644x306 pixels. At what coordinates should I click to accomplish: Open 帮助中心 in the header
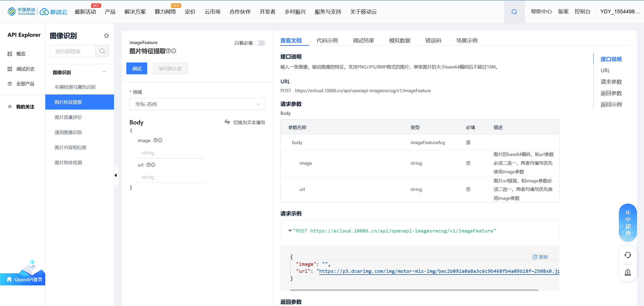pyautogui.click(x=541, y=12)
